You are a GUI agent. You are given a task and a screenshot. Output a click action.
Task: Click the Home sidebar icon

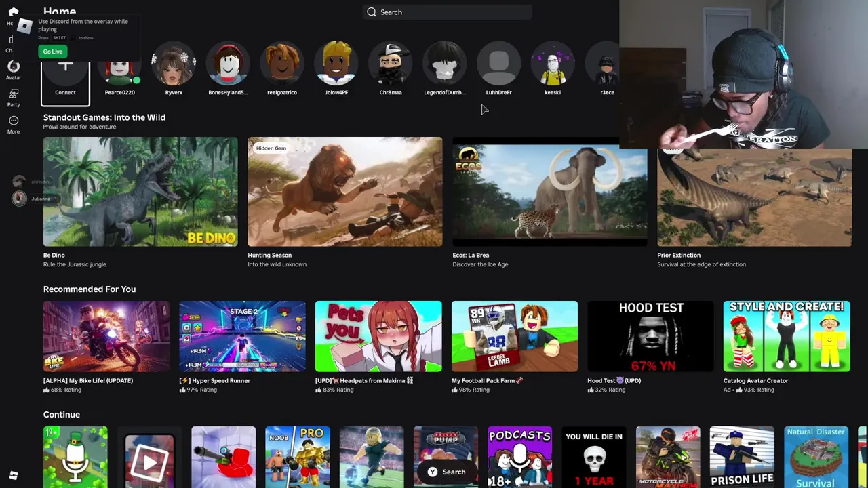point(14,12)
